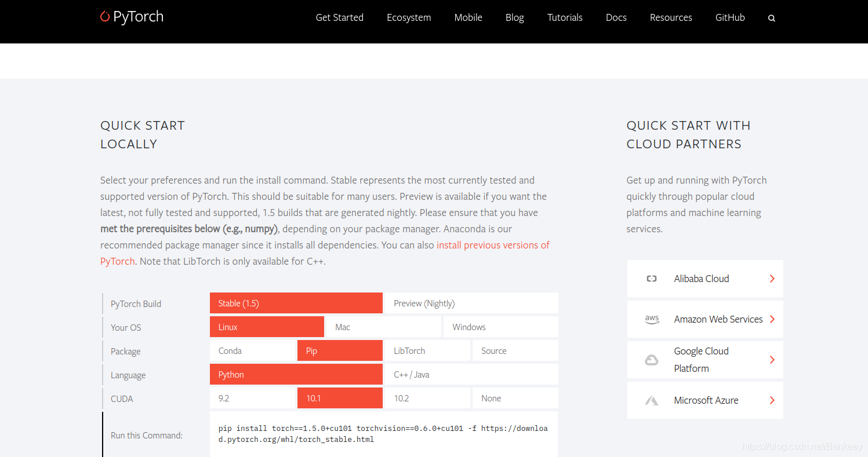This screenshot has height=457, width=868.
Task: Expand the Google Cloud Platform chevron
Action: coord(772,360)
